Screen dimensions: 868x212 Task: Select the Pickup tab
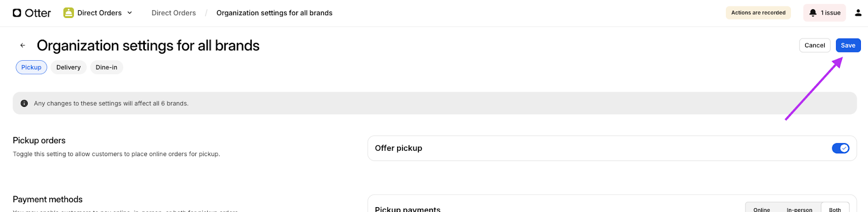coord(31,67)
